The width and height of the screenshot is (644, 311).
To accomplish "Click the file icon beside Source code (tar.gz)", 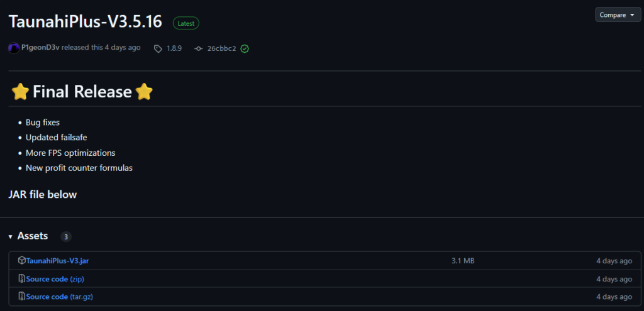I will coord(21,297).
